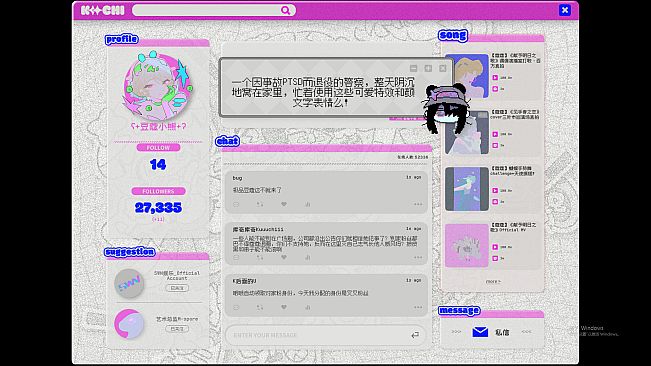Minimize the dialogue popup window
651x366 pixels.
tap(413, 68)
